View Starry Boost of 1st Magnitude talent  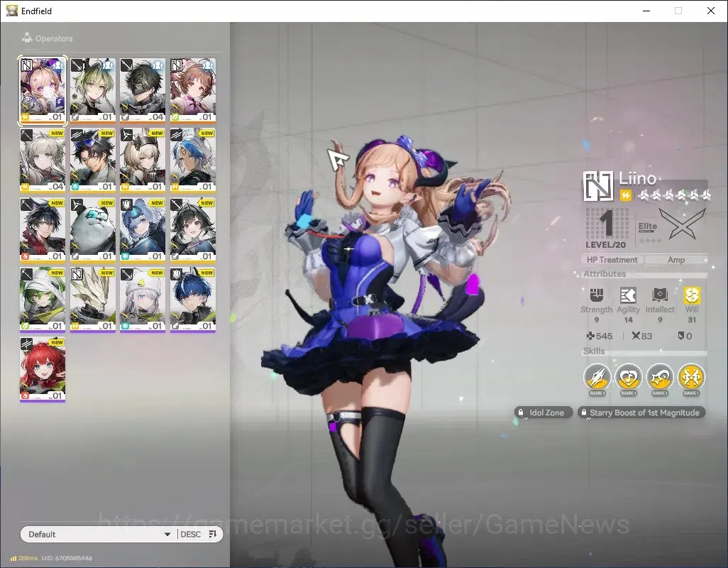641,413
